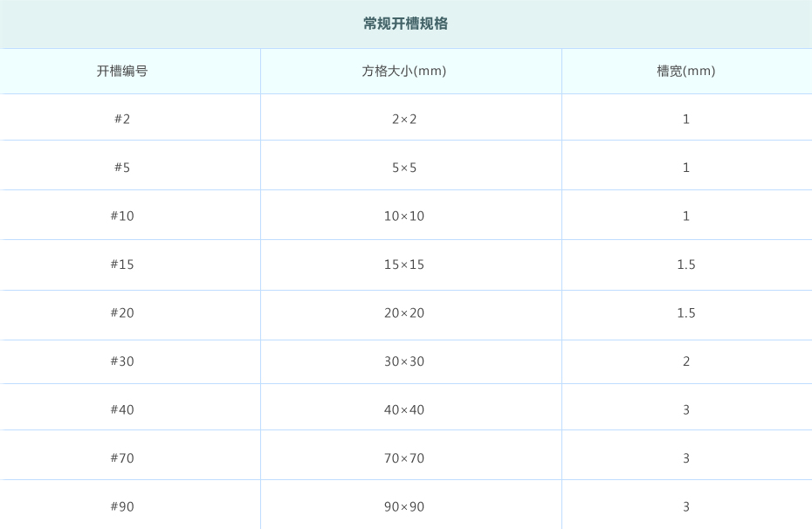Click the 方格大小(mm) column header
Viewport: 812px width, 529px height.
pyautogui.click(x=404, y=71)
